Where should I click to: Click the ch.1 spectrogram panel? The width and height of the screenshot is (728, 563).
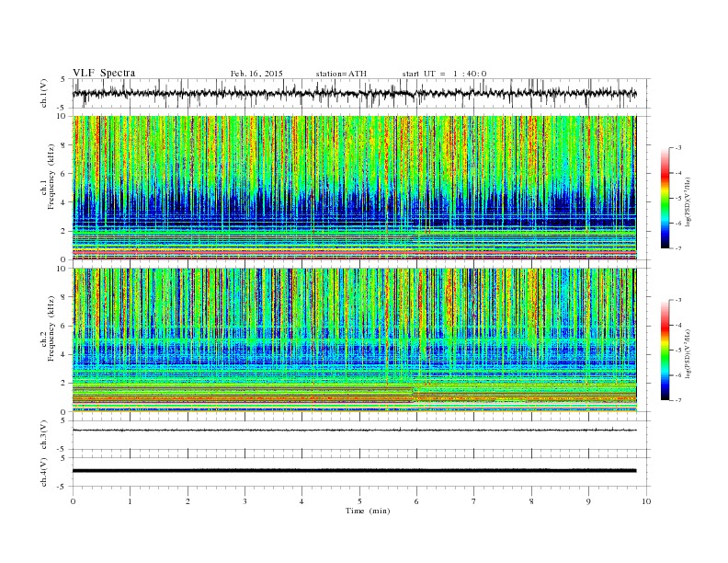point(355,188)
